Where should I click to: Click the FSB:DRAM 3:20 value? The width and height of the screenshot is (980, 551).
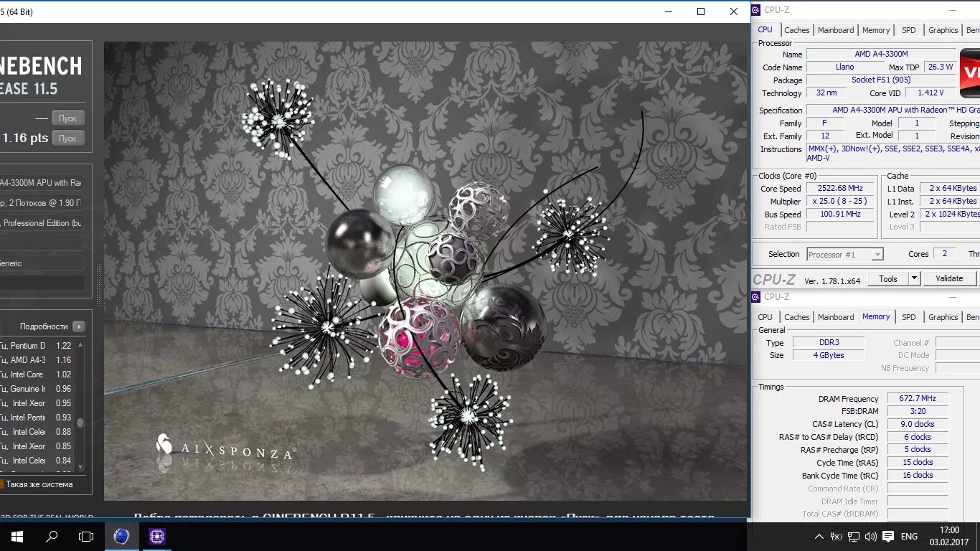click(918, 411)
